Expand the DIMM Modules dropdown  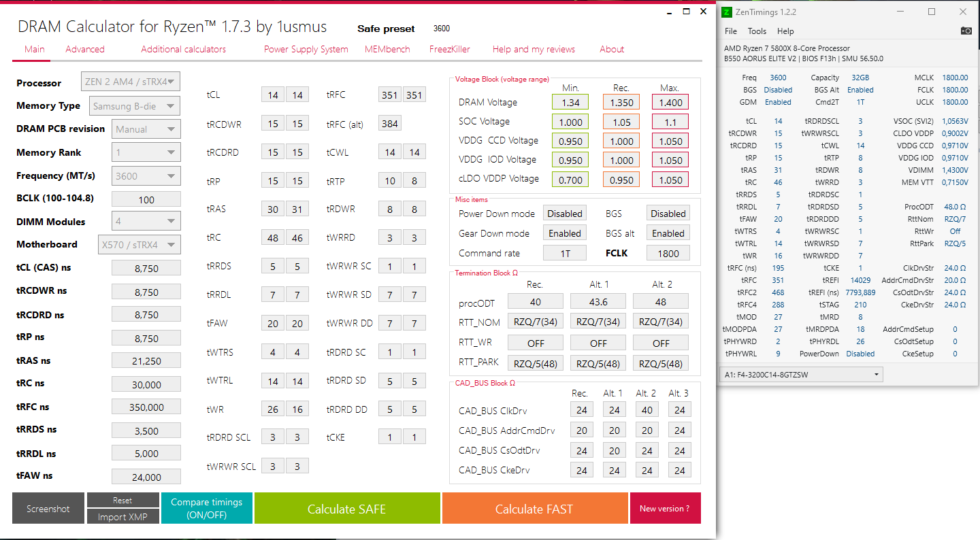(146, 221)
